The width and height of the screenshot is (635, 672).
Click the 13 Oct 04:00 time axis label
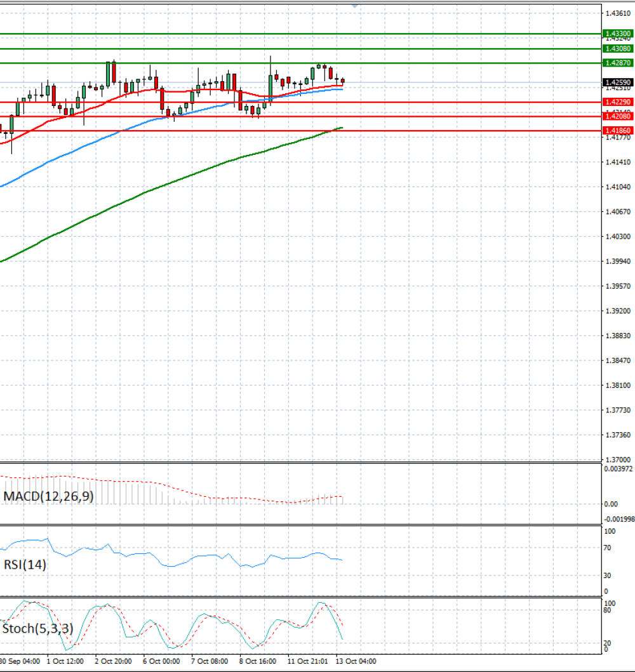[x=356, y=661]
